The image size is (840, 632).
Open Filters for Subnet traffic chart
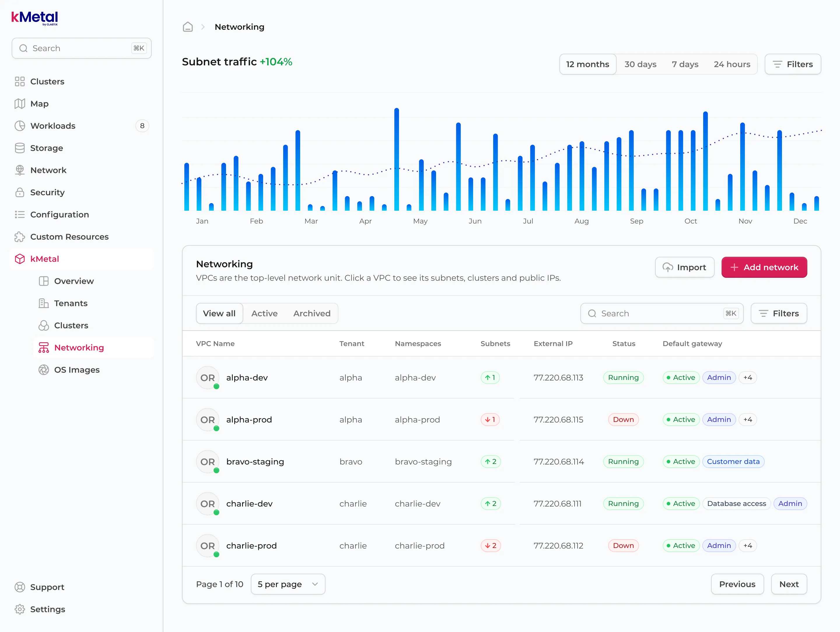point(792,64)
